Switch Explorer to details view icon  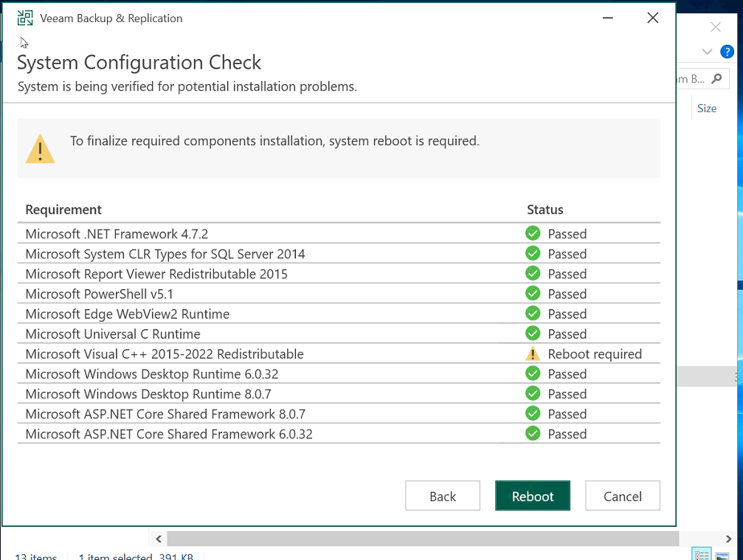pyautogui.click(x=701, y=554)
